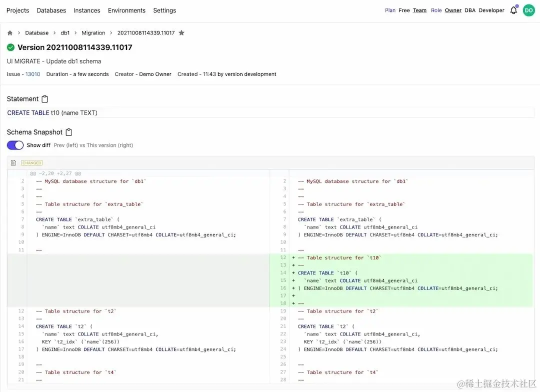Click right-pane '-- Table structure for `t4`' line
The image size is (540, 392).
pyautogui.click(x=338, y=372)
